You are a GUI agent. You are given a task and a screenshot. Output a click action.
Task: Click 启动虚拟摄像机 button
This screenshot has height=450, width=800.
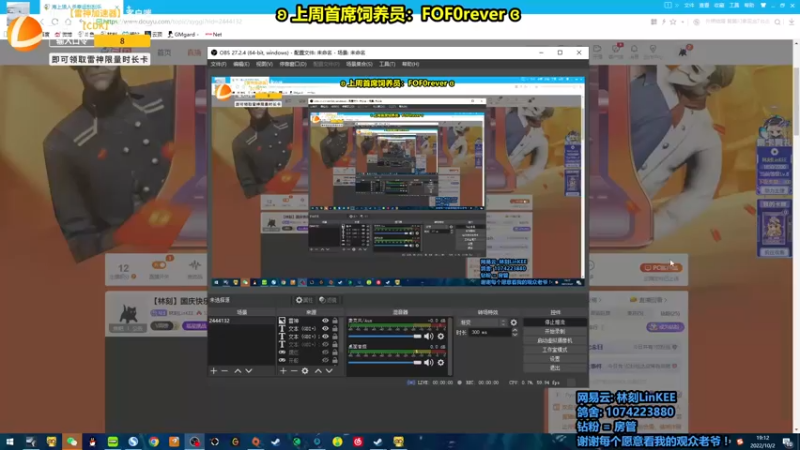[555, 341]
